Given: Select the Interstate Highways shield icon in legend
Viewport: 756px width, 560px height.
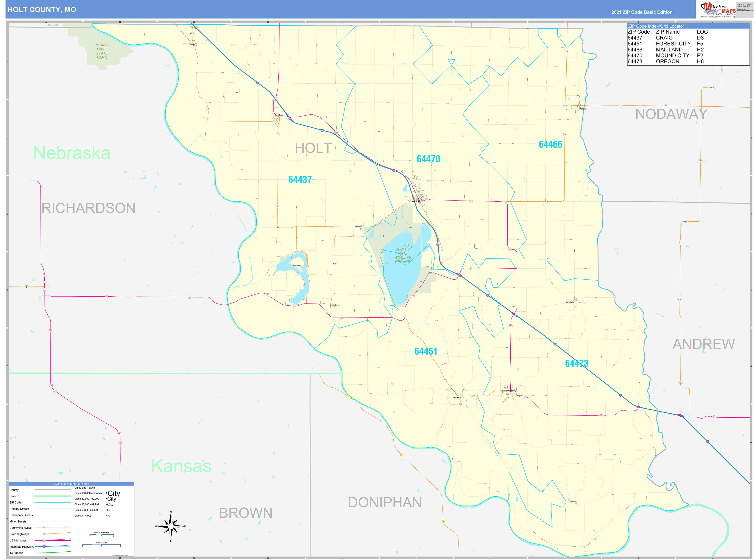Looking at the screenshot, I should [44, 547].
